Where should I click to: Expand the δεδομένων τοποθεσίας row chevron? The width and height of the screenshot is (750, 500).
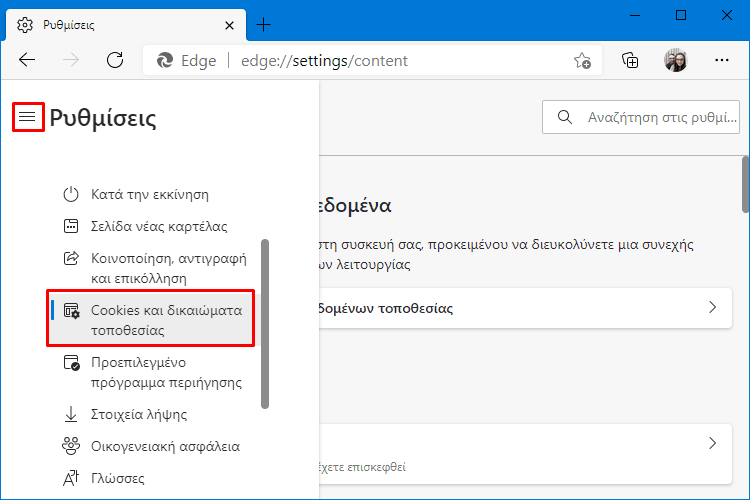712,307
